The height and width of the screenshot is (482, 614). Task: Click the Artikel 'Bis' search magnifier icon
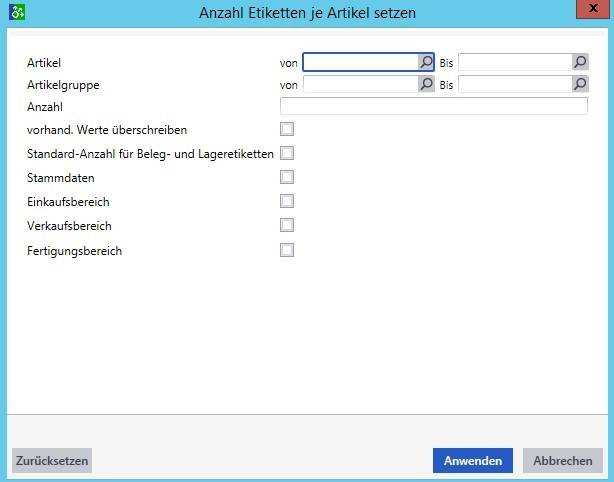580,62
